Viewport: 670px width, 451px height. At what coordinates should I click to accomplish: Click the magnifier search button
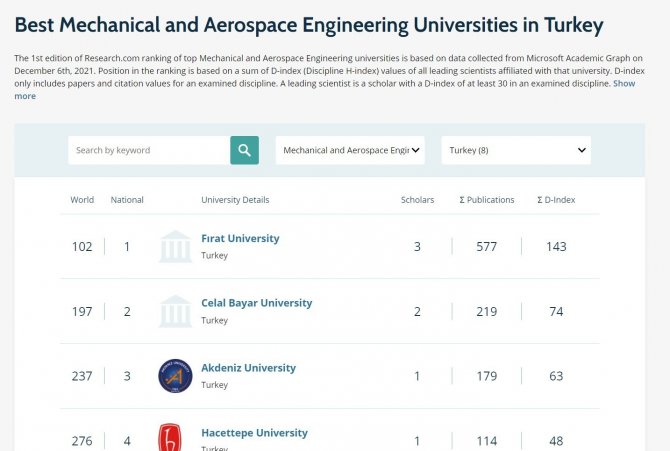tap(244, 150)
